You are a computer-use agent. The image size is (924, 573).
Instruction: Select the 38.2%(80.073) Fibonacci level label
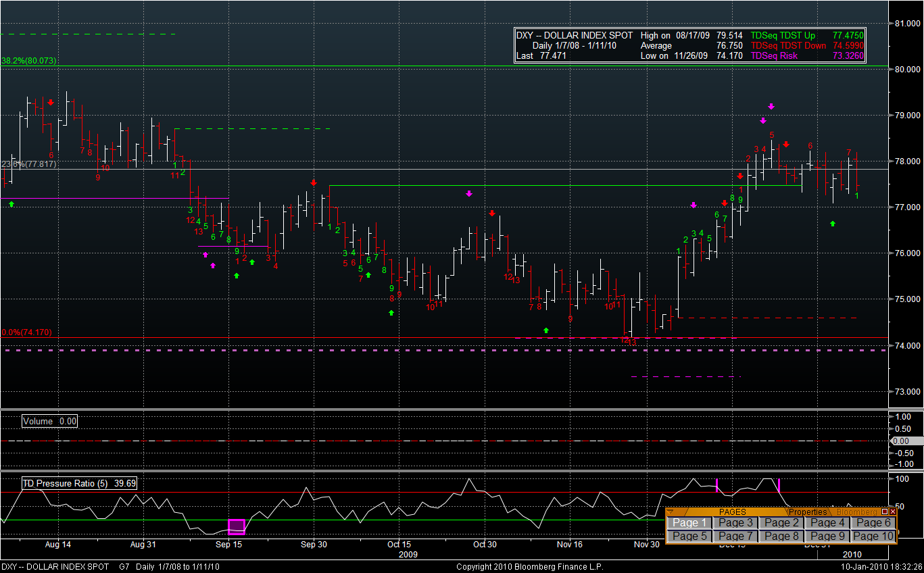coord(29,61)
